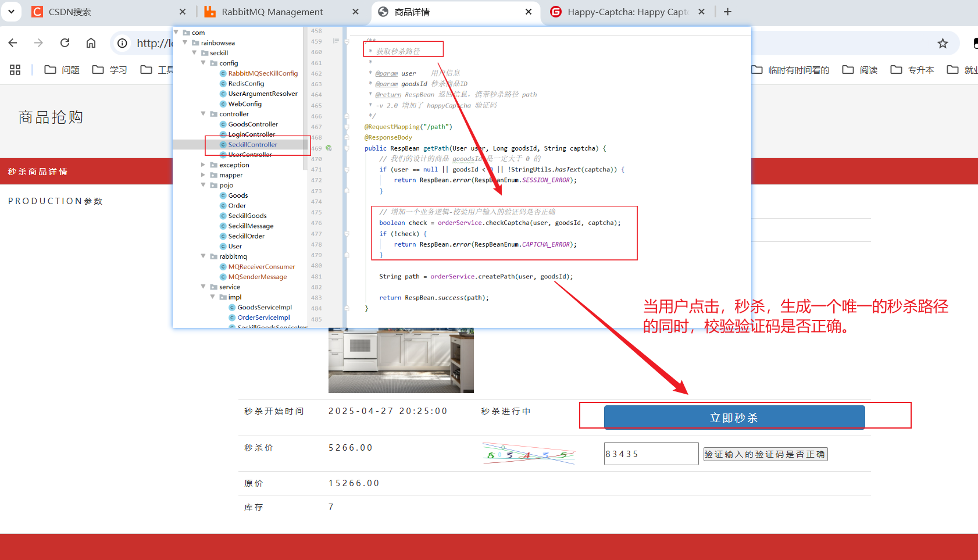Viewport: 978px width, 560px height.
Task: Open GoodsServiceImpl class
Action: click(260, 307)
